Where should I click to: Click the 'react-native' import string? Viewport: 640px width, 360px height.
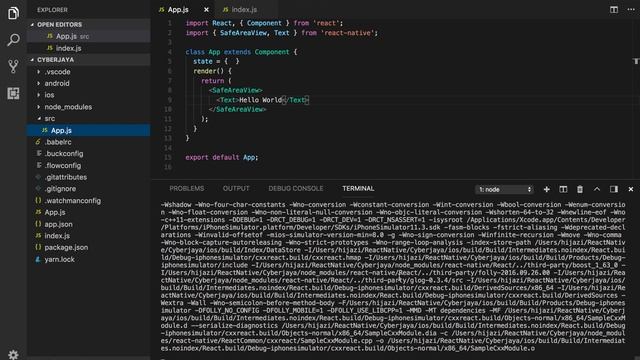[348, 33]
